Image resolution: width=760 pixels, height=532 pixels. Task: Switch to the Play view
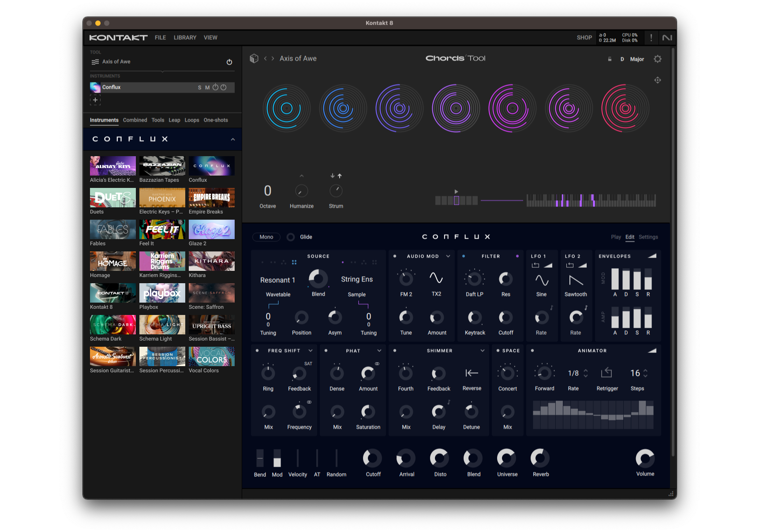coord(616,237)
